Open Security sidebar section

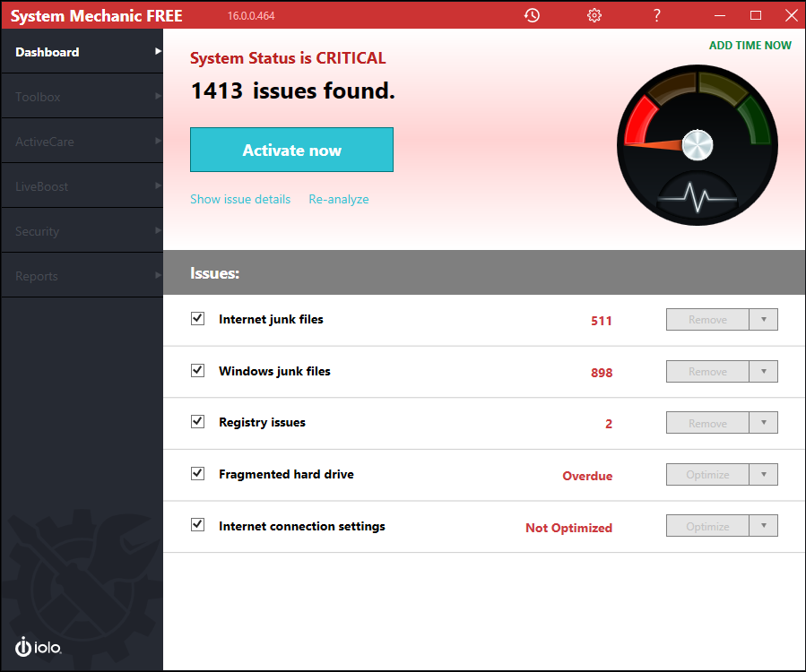(82, 230)
